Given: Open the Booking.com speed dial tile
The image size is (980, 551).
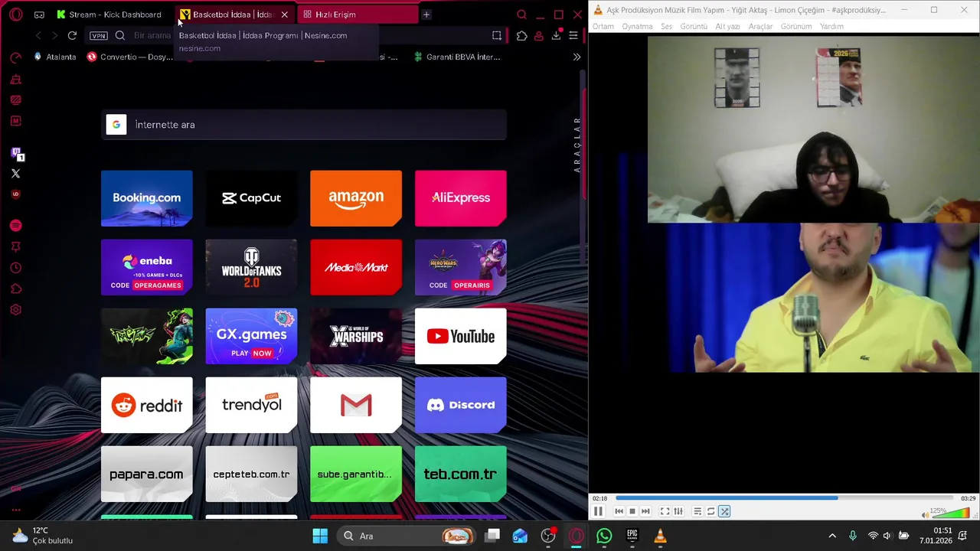Looking at the screenshot, I should 146,198.
